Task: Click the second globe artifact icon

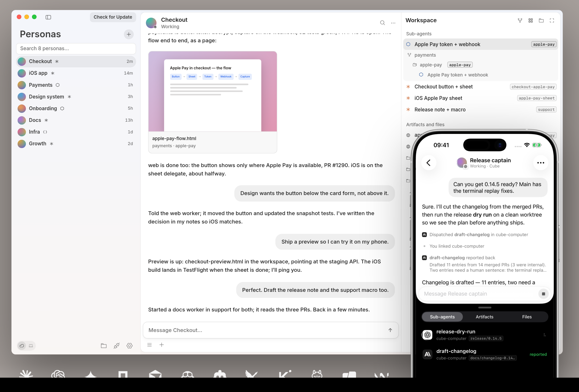Action: (x=408, y=147)
